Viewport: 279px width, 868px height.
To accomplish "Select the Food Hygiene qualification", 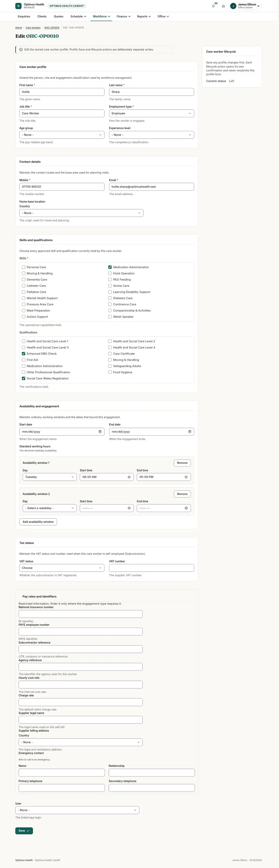I will point(110,372).
